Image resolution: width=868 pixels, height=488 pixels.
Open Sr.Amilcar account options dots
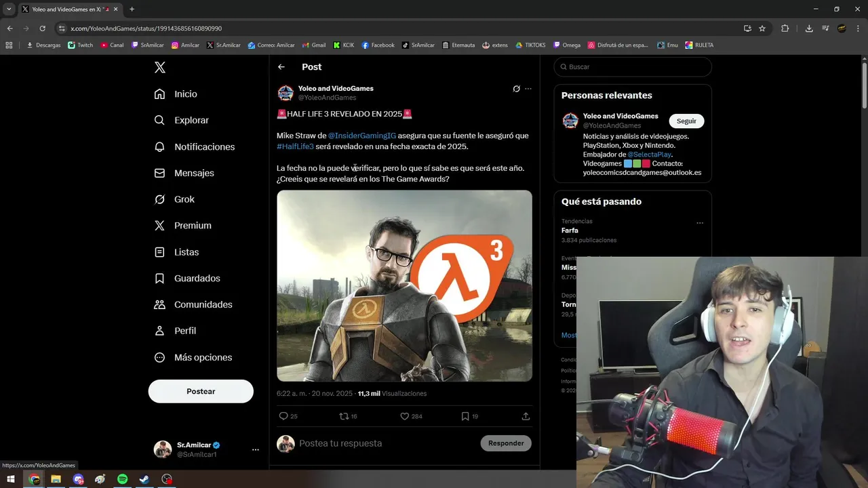(x=255, y=449)
